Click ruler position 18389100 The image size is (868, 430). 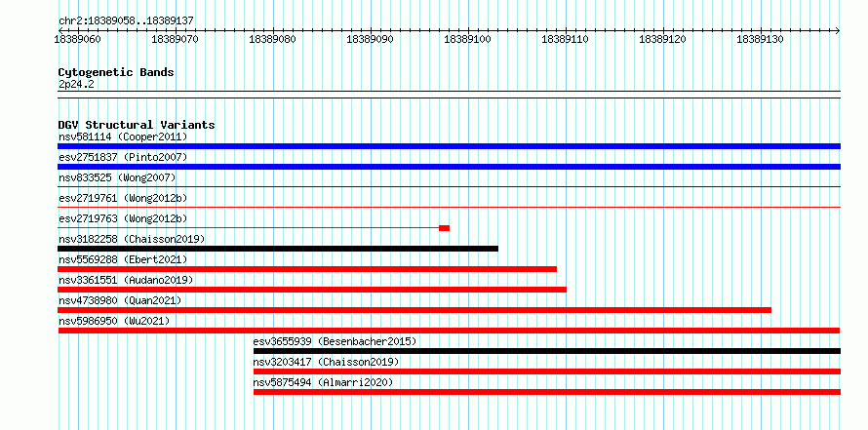pos(468,39)
